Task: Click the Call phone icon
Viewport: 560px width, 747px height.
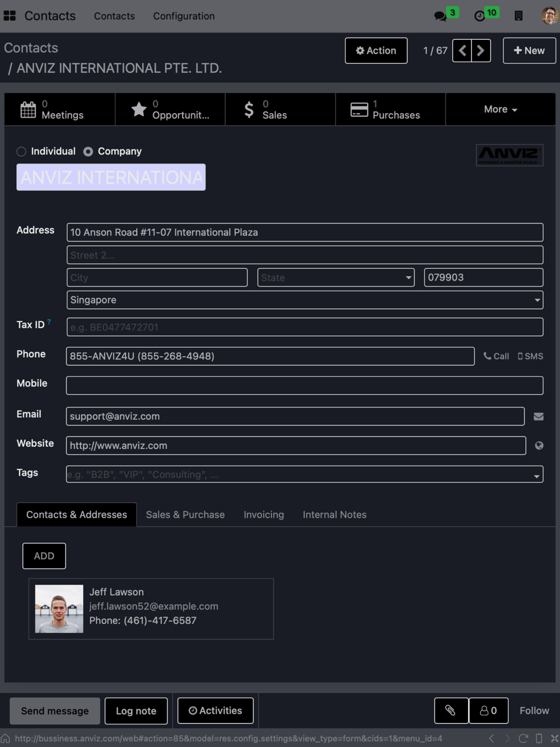Action: pos(496,356)
